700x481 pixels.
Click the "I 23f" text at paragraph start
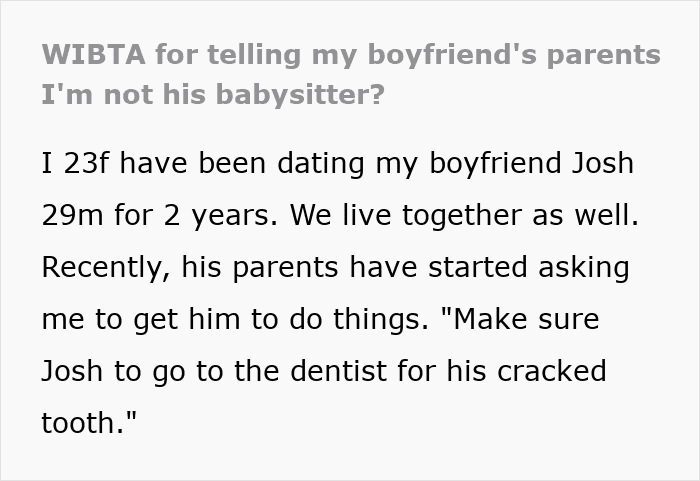pyautogui.click(x=75, y=163)
